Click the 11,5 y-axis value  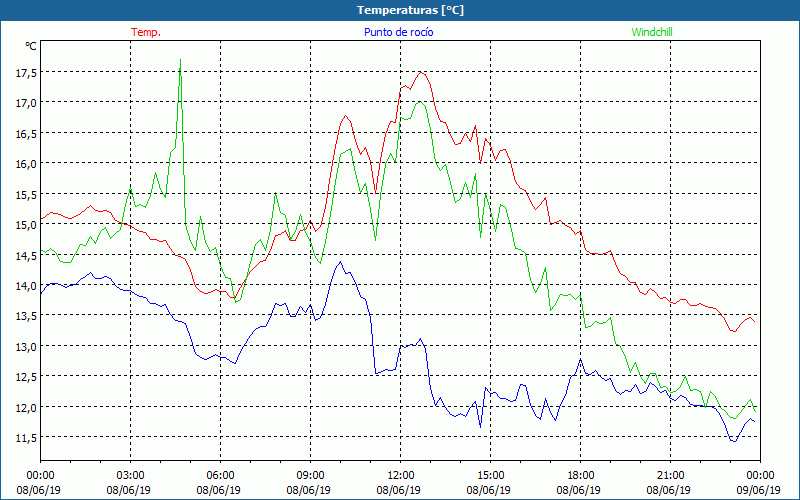pyautogui.click(x=26, y=438)
